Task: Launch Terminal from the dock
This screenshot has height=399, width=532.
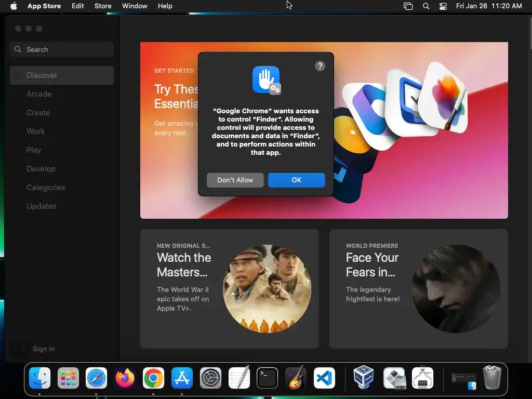Action: 268,378
